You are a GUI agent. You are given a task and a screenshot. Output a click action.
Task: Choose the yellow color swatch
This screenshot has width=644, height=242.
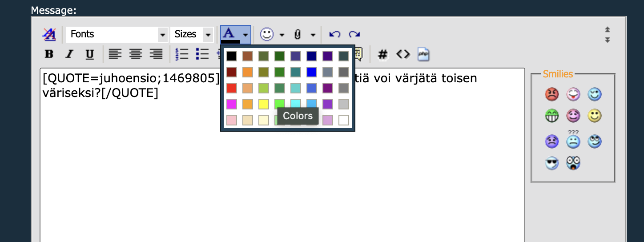point(263,104)
